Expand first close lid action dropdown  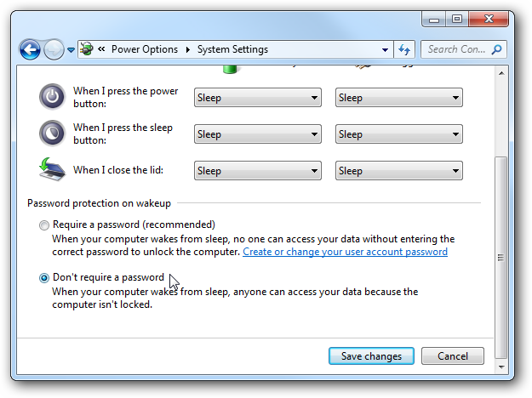click(x=258, y=171)
